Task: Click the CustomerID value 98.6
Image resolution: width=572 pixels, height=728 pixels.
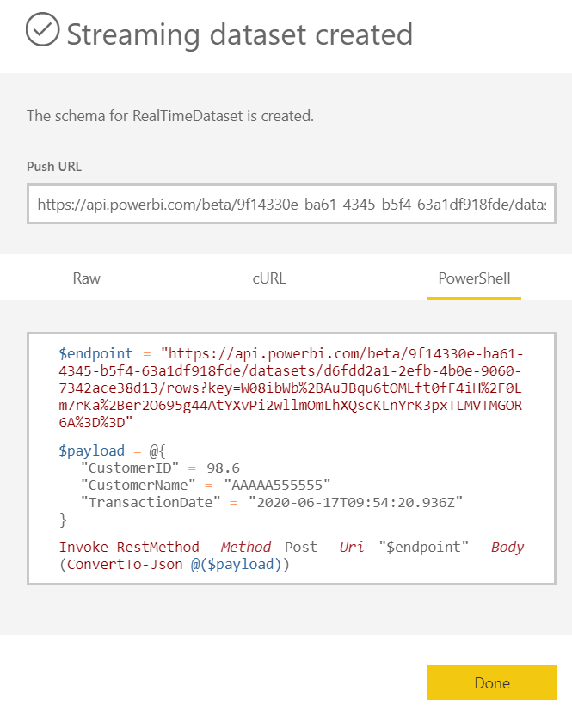Action: pos(224,468)
